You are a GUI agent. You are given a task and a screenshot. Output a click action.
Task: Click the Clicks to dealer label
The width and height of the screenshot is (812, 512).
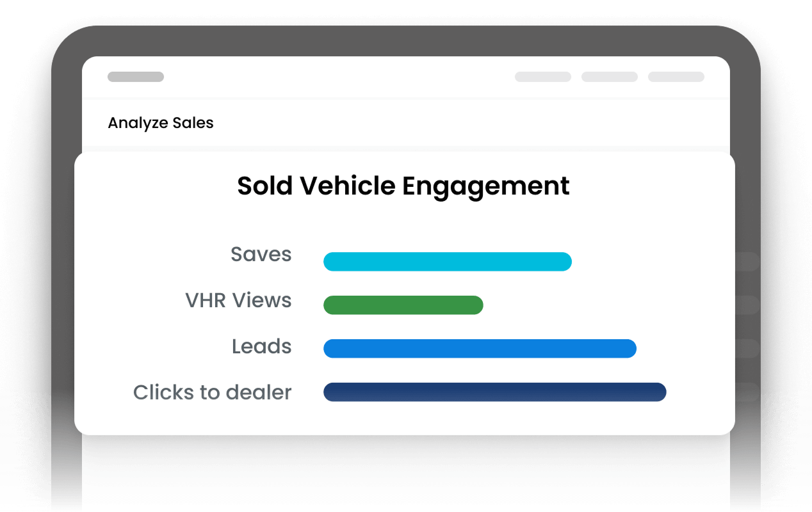click(x=213, y=392)
